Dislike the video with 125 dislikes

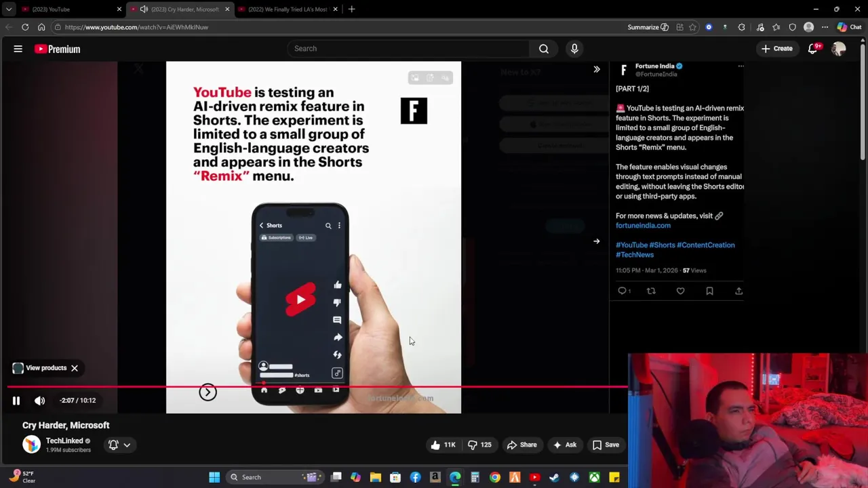pyautogui.click(x=479, y=445)
